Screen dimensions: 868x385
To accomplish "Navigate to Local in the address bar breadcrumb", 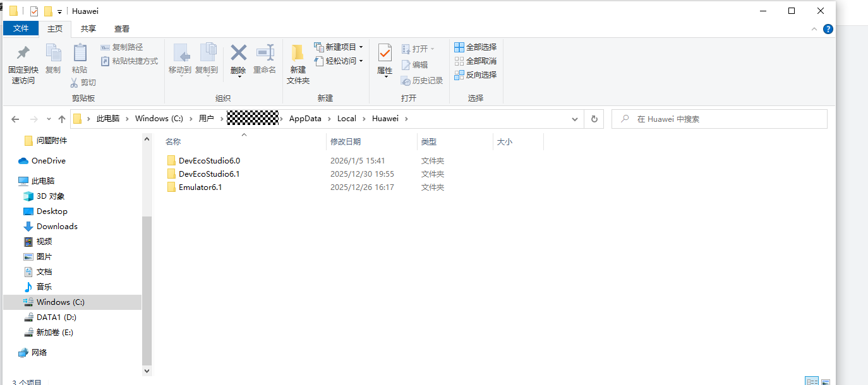I will [x=346, y=119].
